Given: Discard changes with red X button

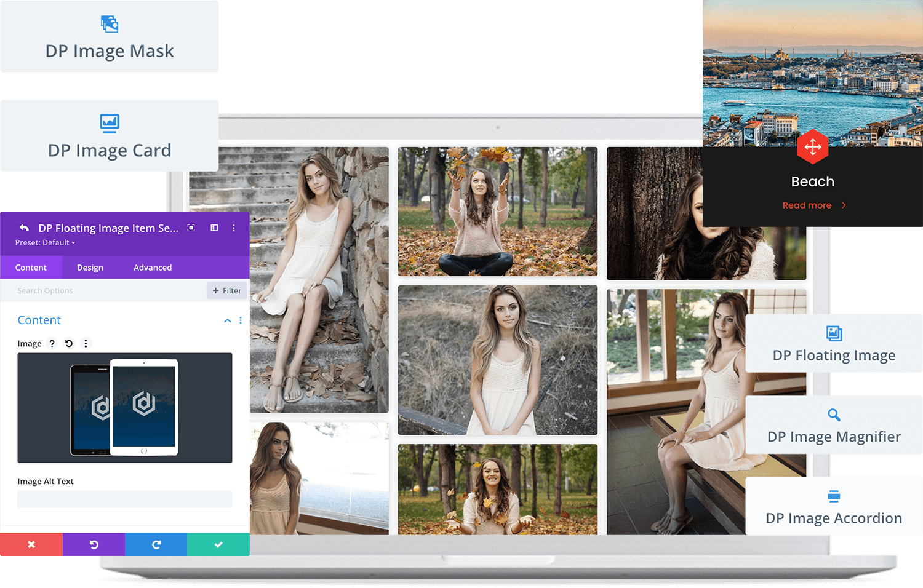Looking at the screenshot, I should click(31, 544).
